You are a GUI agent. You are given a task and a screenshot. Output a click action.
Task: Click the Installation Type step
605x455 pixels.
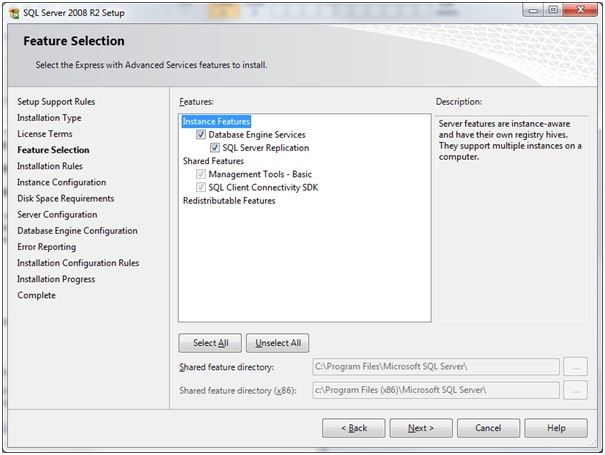(x=49, y=118)
